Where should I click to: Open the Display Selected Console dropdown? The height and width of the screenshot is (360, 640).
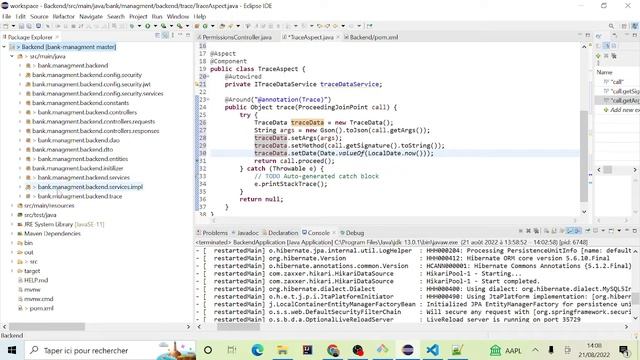point(603,231)
